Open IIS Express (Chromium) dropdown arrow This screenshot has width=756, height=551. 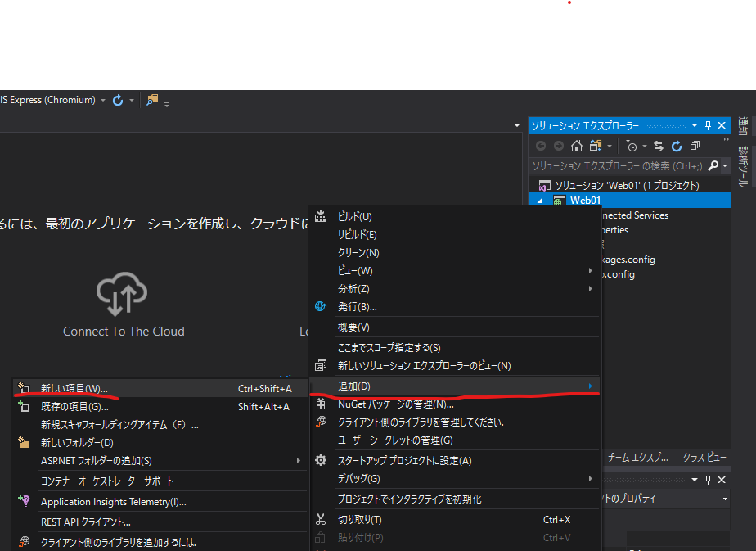coord(103,101)
